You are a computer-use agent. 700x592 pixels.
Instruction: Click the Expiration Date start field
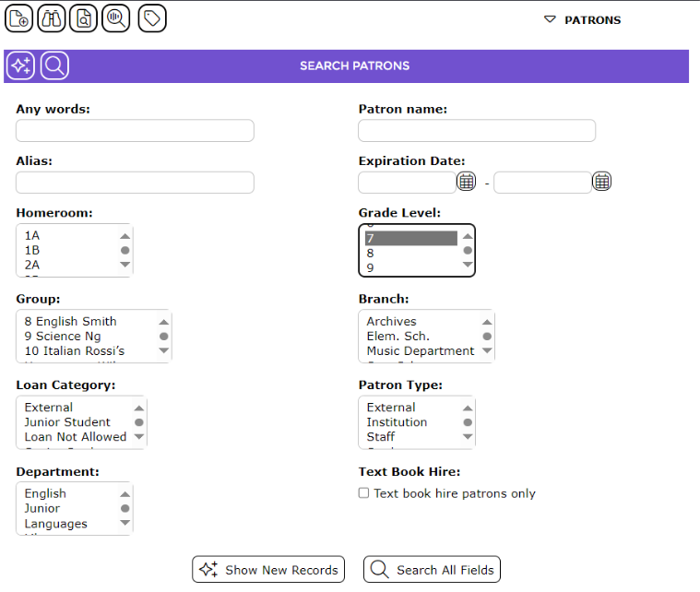point(407,183)
